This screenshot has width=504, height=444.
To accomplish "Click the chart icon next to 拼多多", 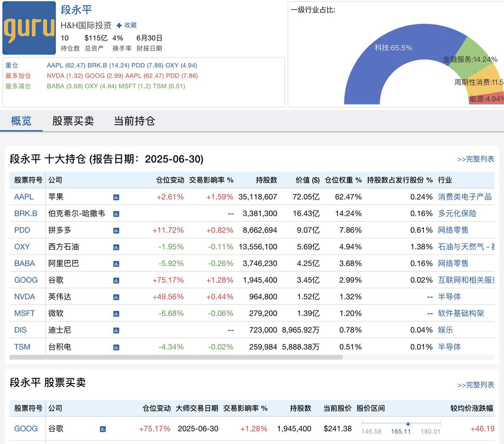I will tap(116, 230).
